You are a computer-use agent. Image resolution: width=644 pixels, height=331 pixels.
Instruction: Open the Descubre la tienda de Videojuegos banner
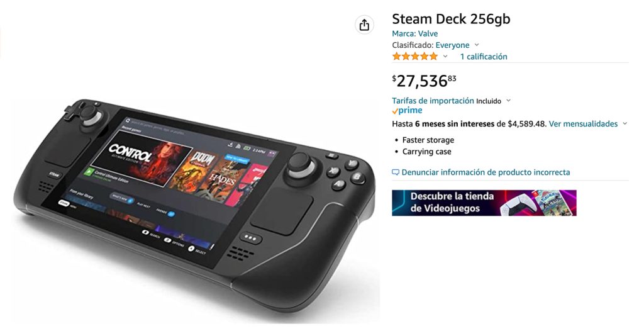(x=484, y=203)
